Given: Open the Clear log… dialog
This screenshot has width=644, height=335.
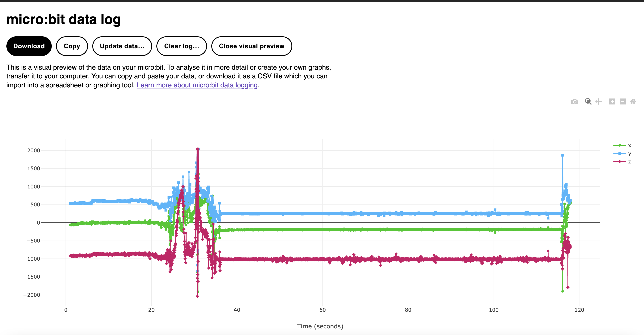Looking at the screenshot, I should (x=181, y=46).
